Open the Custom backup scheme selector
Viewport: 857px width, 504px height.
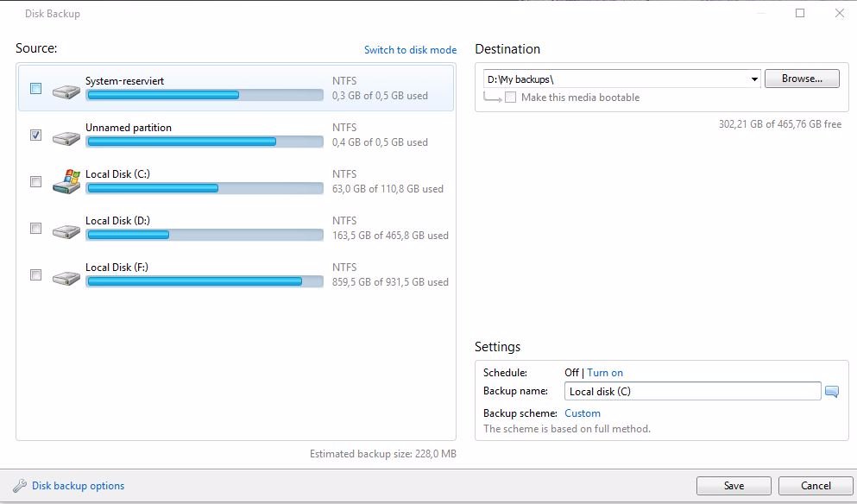coord(582,413)
